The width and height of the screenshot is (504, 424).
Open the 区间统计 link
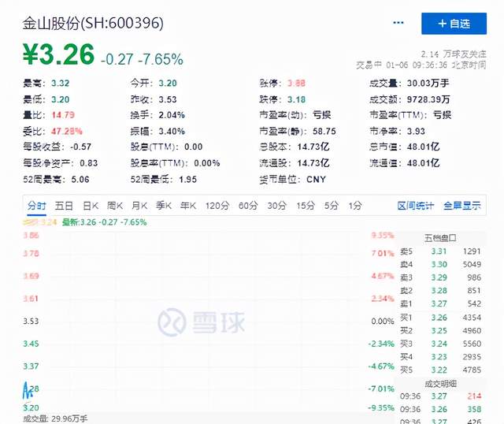click(x=415, y=206)
